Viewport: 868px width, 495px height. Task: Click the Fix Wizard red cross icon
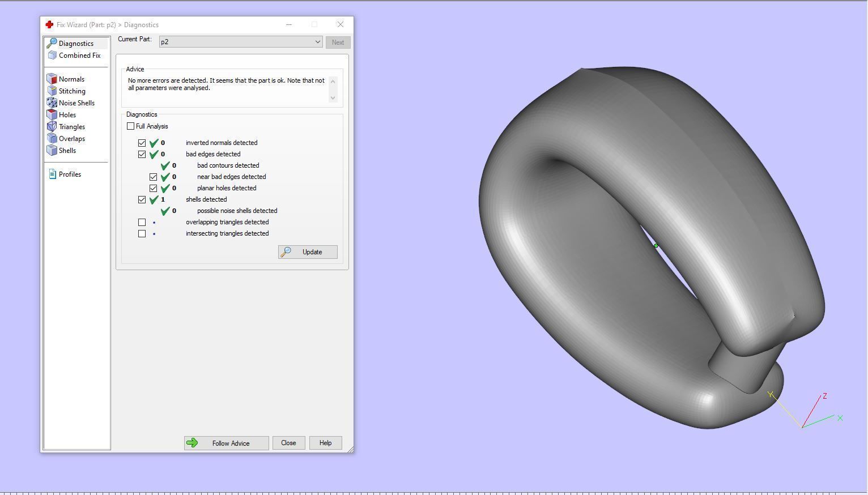[x=49, y=25]
